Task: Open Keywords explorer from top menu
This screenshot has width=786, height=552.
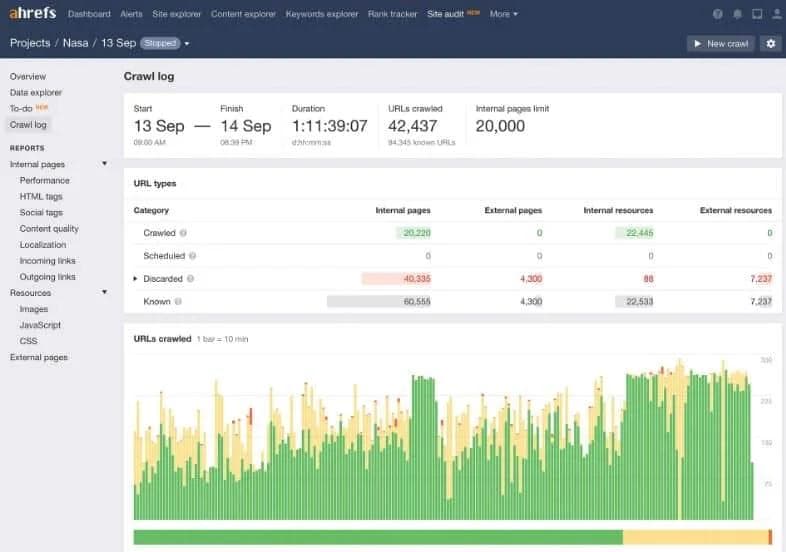Action: click(321, 14)
